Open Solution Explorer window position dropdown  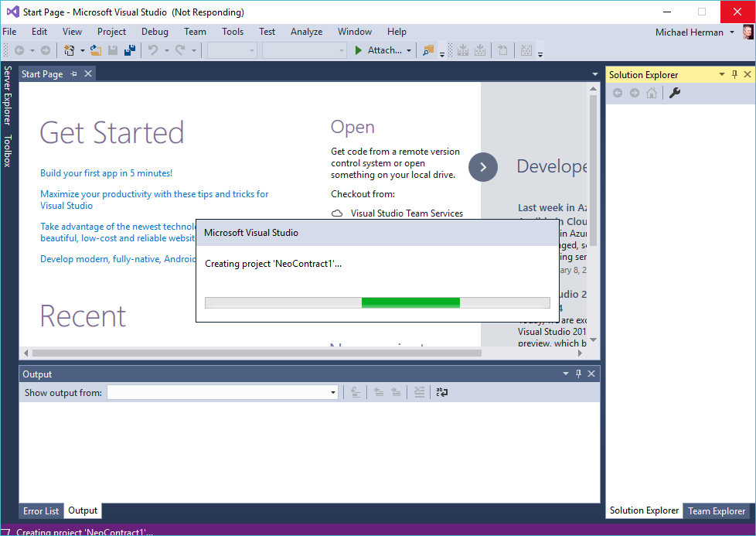click(722, 74)
